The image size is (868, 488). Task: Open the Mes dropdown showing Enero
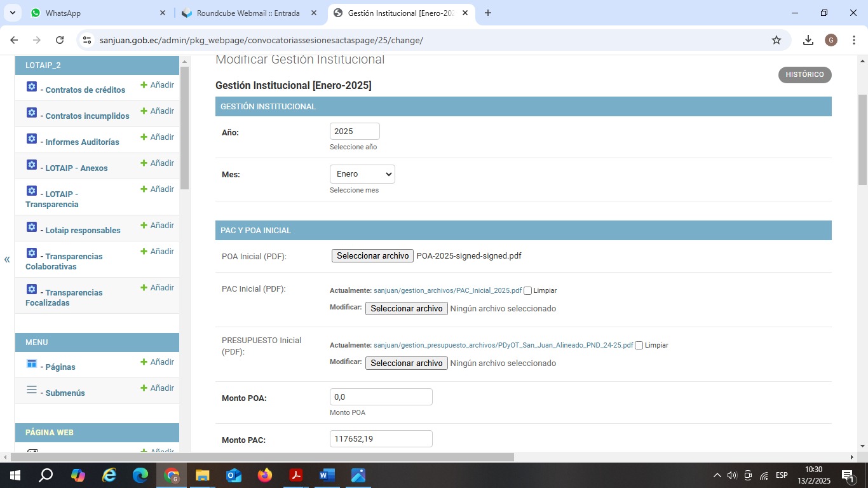362,174
